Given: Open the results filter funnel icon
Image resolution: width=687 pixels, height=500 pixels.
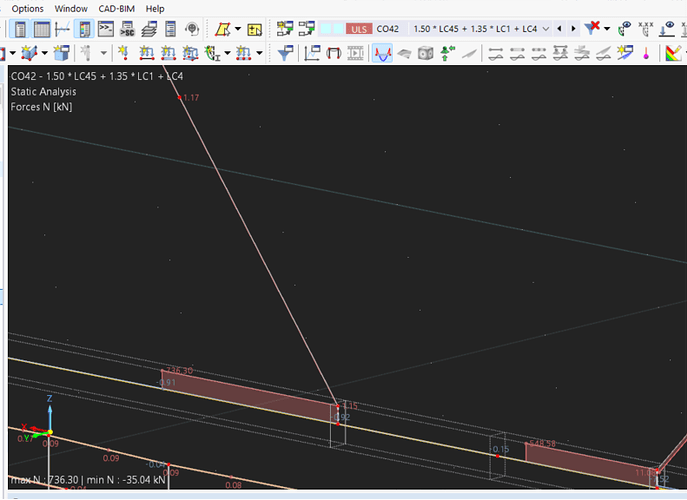Looking at the screenshot, I should [x=285, y=53].
